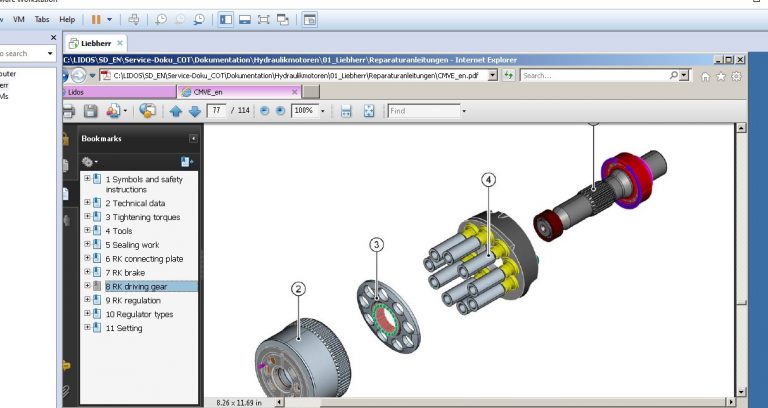
Task: Open bookmark 5 Sealing work
Action: [132, 245]
